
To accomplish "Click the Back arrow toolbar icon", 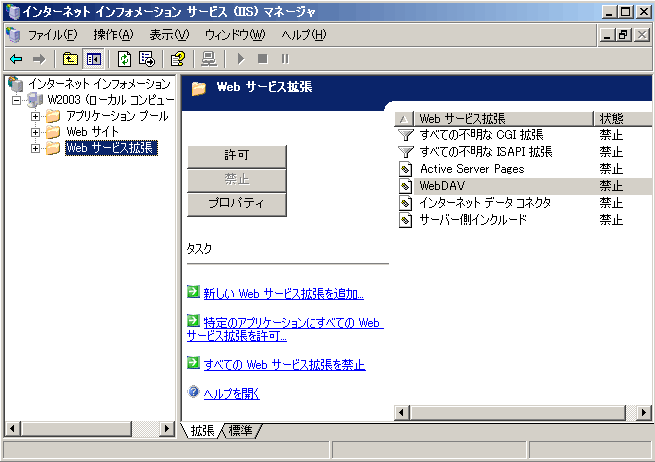I will (x=16, y=58).
